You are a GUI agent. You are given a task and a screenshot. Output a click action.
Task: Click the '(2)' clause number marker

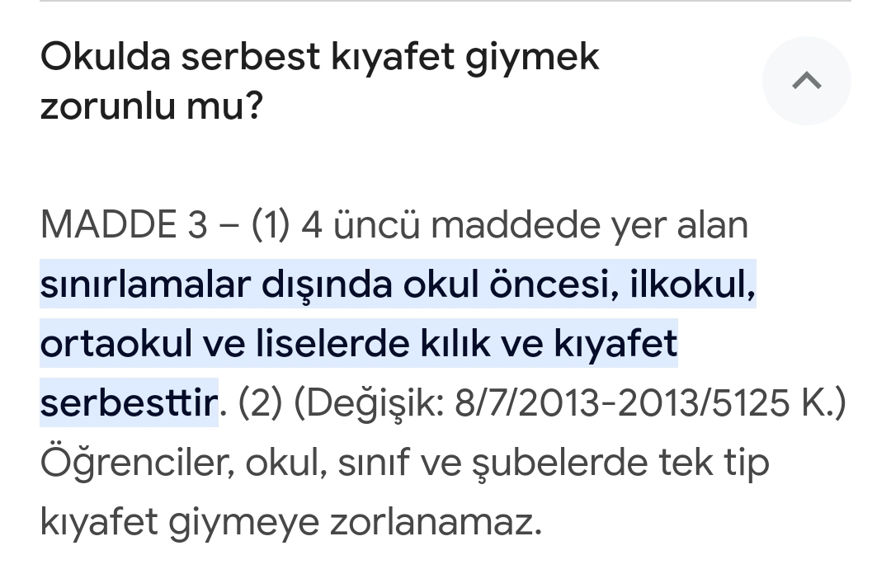pyautogui.click(x=260, y=403)
